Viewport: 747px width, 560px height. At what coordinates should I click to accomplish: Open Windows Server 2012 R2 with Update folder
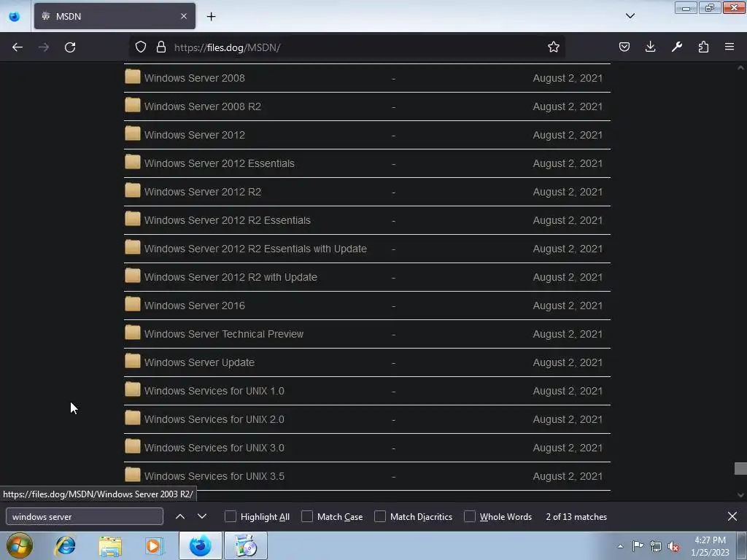231,277
